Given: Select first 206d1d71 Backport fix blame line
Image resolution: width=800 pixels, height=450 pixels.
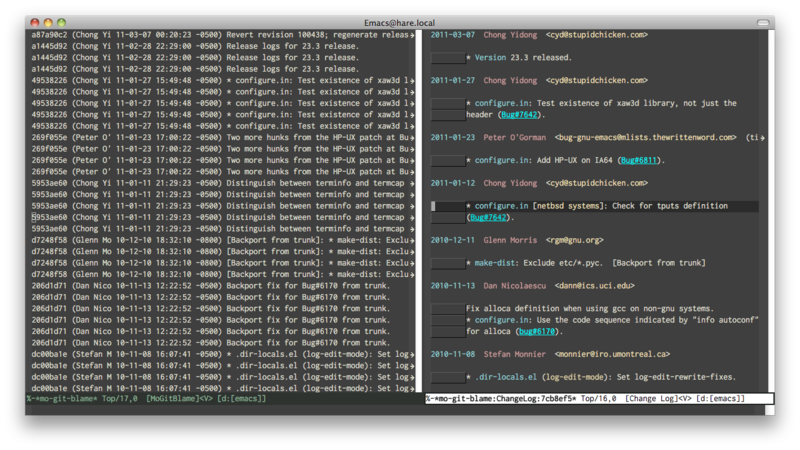Looking at the screenshot, I should 211,286.
